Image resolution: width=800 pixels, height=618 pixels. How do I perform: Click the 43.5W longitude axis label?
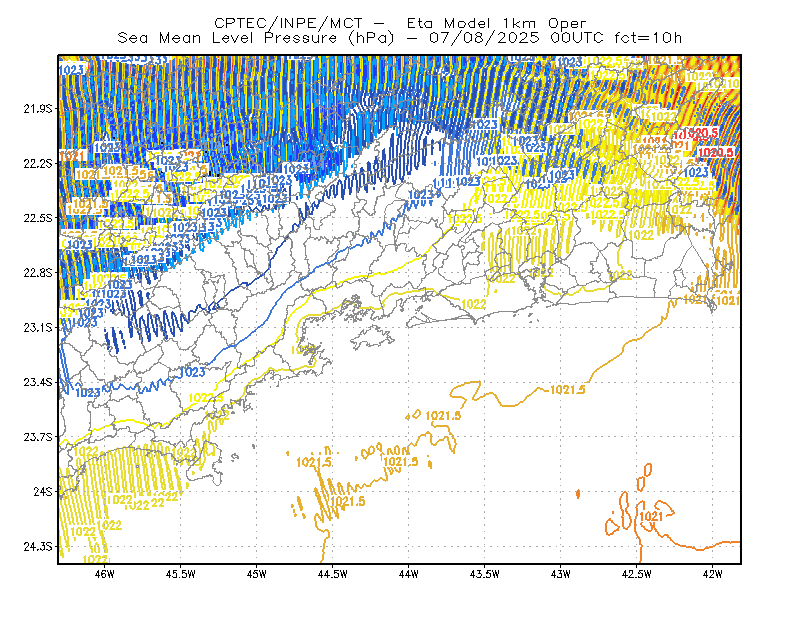coord(484,574)
